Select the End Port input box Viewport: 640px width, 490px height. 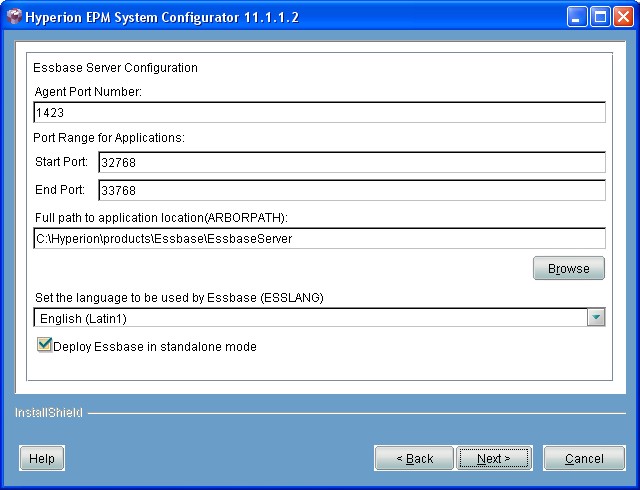click(351, 190)
